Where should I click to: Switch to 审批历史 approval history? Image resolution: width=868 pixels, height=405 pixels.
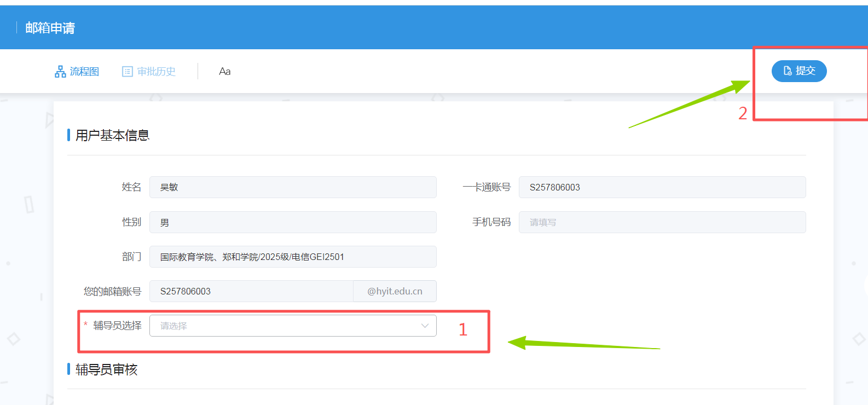click(x=156, y=72)
